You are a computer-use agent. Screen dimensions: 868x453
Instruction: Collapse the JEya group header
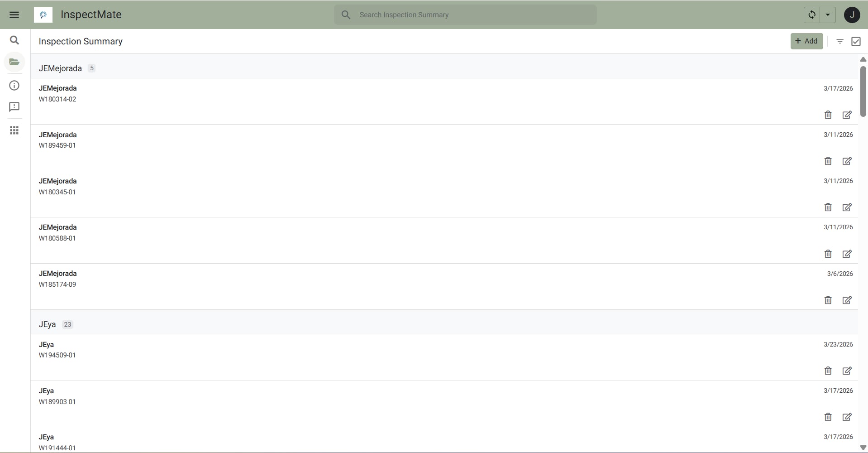pos(444,324)
